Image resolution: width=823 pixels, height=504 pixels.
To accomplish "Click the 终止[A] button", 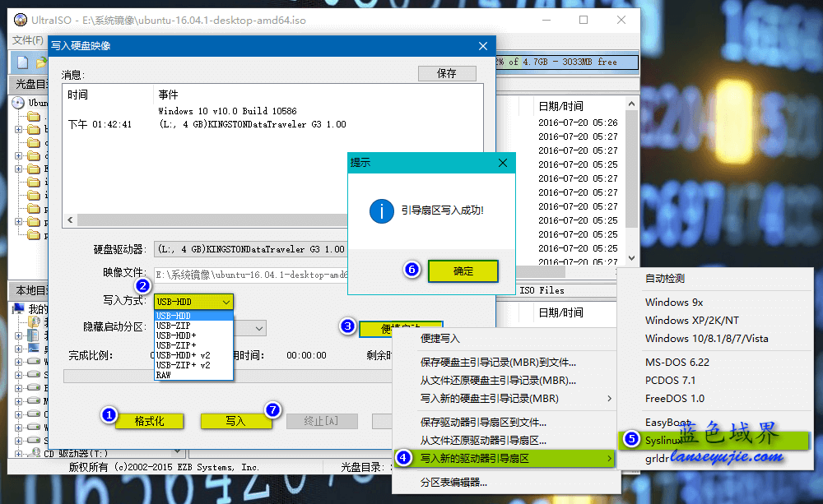I will [x=321, y=421].
